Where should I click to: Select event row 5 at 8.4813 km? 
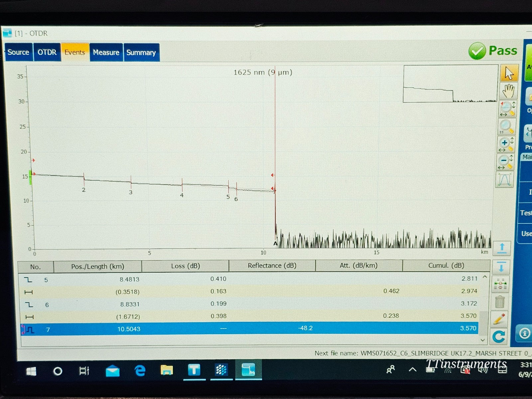[x=249, y=279]
